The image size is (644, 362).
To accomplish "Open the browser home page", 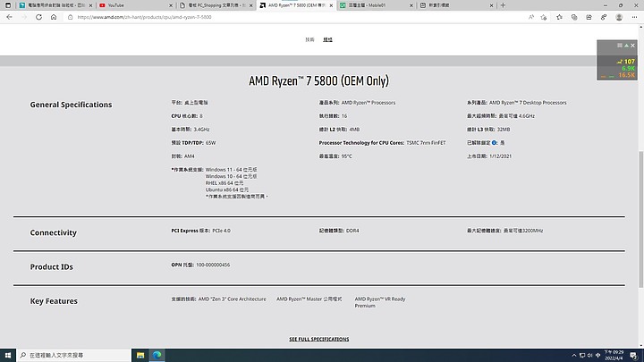I will (x=54, y=17).
